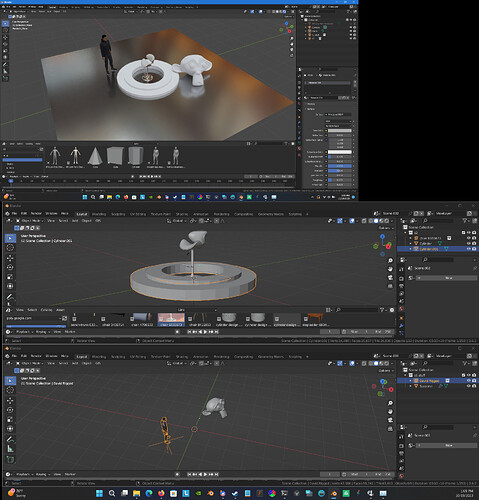Expand David Rigged row in bottom outliner
This screenshot has width=479, height=500.
[411, 380]
